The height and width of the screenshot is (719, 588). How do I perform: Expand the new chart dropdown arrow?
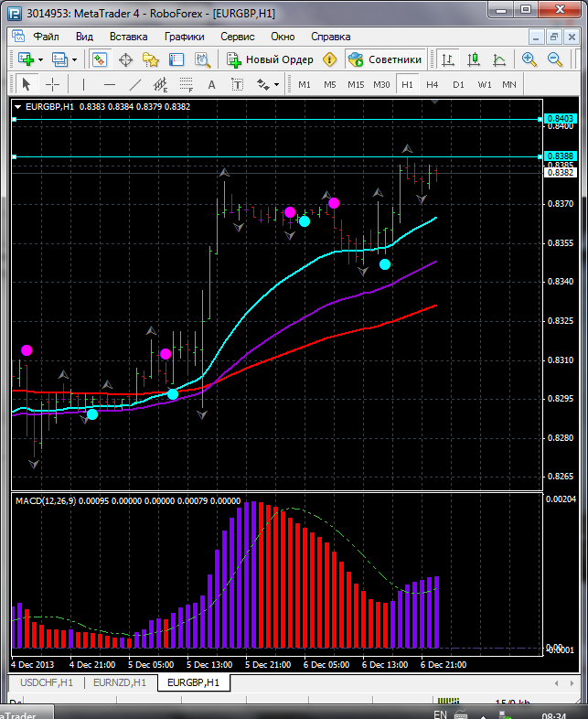coord(40,59)
